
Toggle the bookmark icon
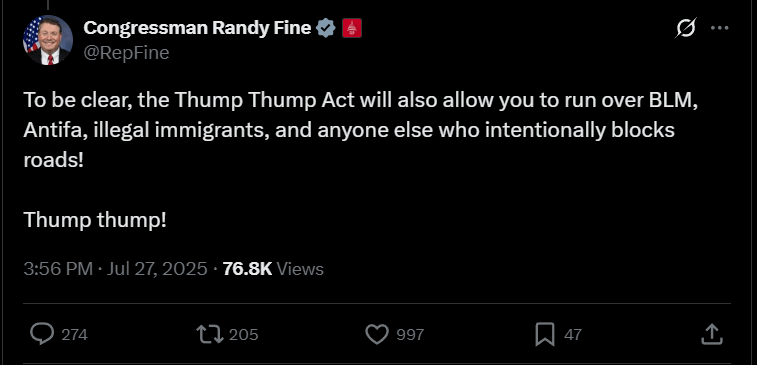(545, 335)
